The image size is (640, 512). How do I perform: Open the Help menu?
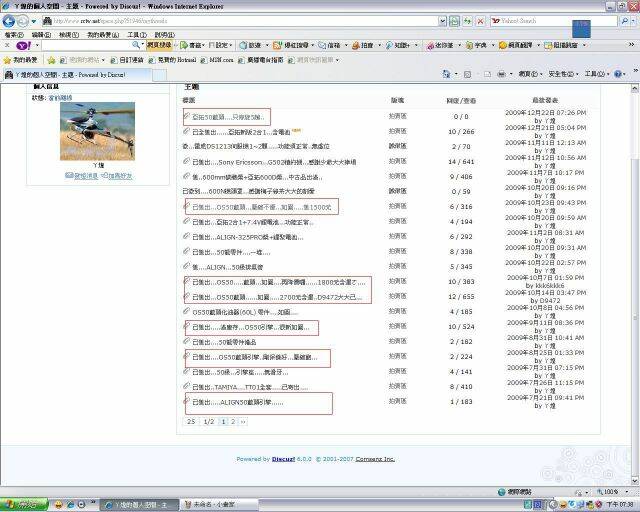click(164, 35)
